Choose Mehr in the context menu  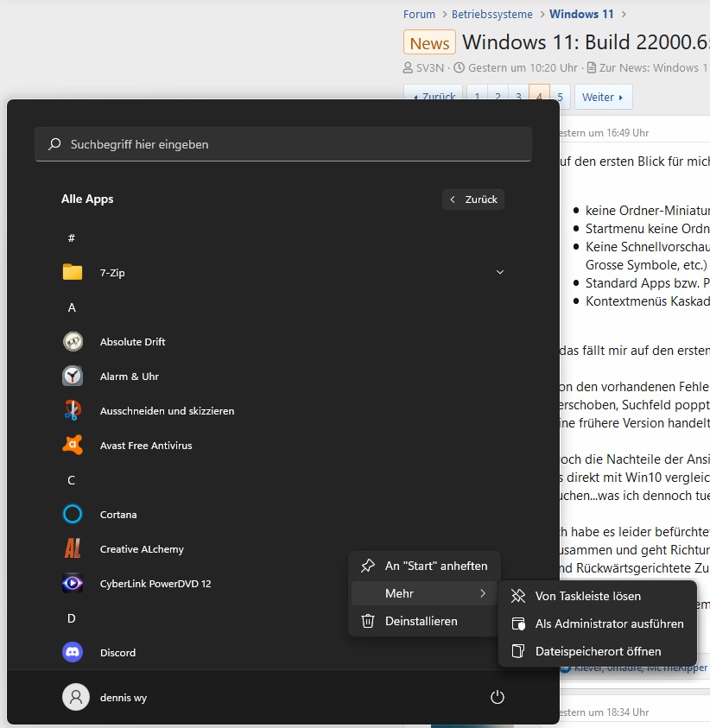pos(424,593)
